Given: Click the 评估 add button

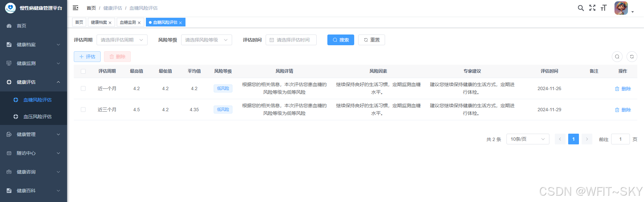Looking at the screenshot, I should coord(87,57).
